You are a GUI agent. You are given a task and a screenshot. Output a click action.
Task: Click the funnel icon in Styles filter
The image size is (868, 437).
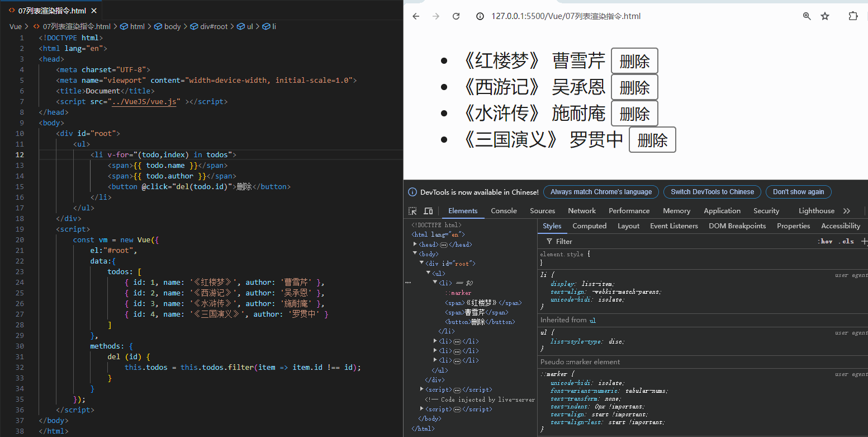pyautogui.click(x=549, y=241)
